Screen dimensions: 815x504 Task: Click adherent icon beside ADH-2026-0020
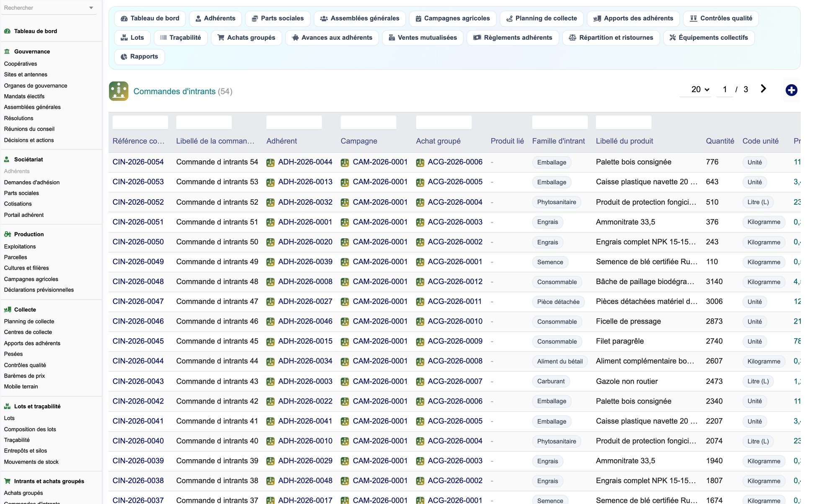point(271,242)
